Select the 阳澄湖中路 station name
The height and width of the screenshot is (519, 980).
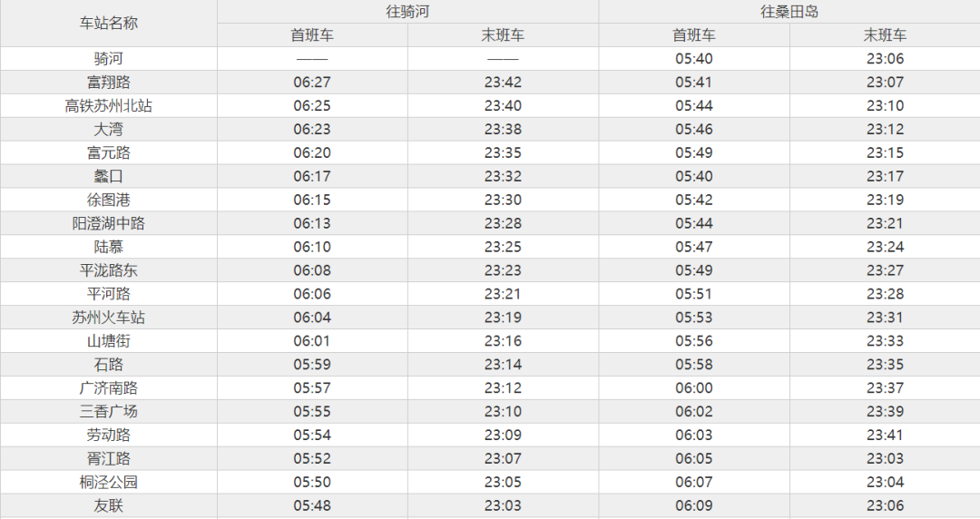click(108, 223)
